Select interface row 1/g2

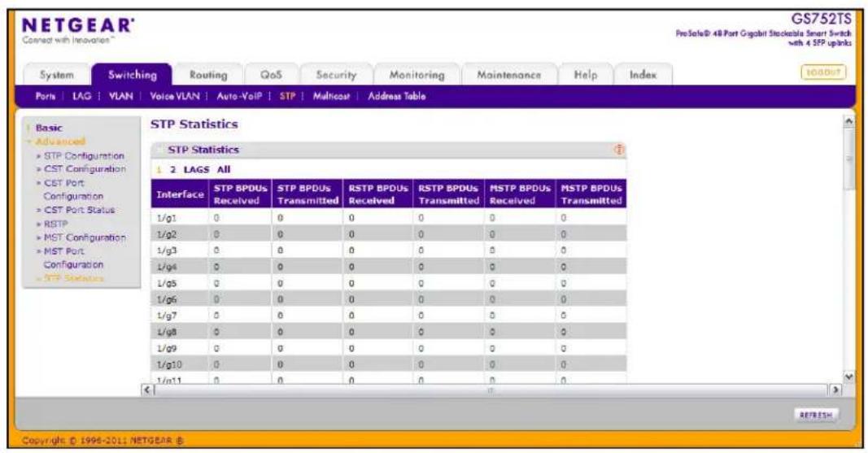(389, 234)
